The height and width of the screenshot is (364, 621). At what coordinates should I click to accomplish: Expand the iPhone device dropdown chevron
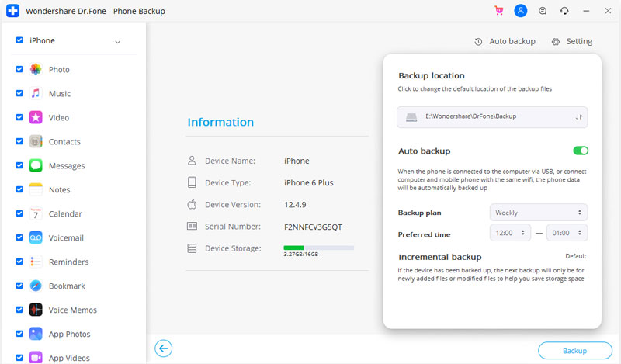(118, 42)
